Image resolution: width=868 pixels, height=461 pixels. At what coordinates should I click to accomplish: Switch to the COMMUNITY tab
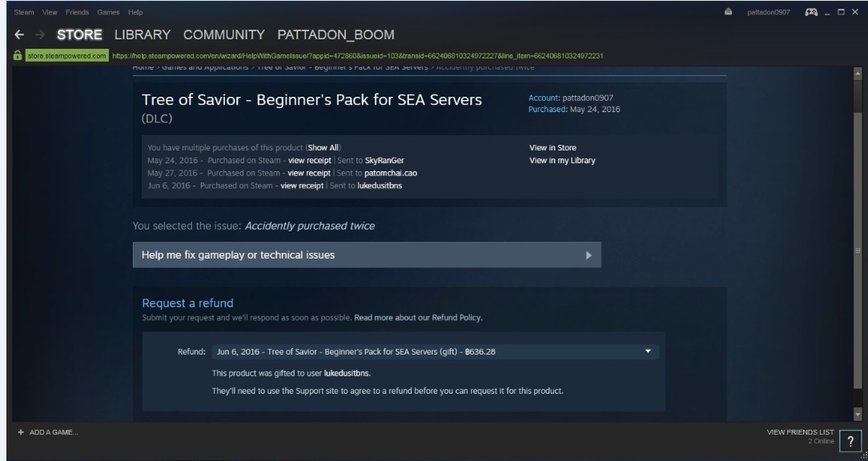point(223,35)
